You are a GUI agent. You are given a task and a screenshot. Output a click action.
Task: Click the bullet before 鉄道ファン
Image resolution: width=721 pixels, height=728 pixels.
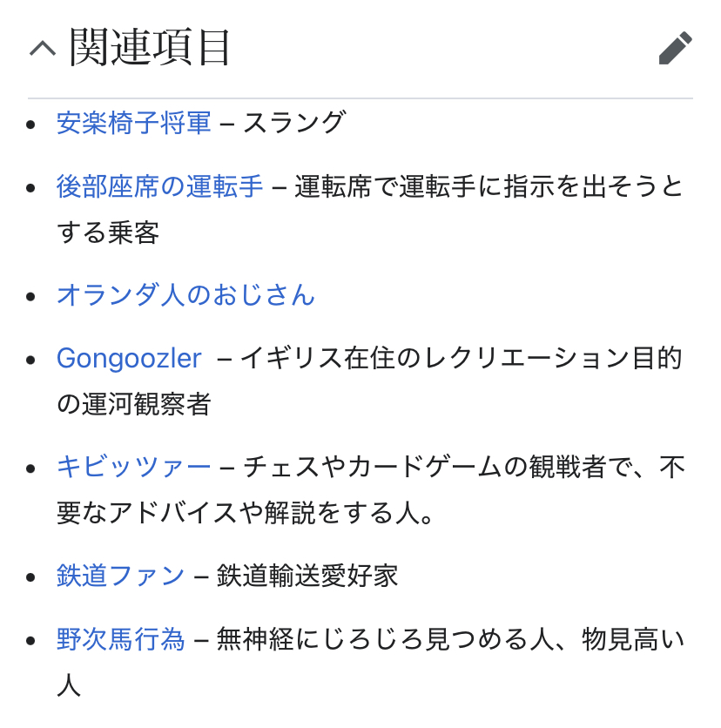[31, 576]
